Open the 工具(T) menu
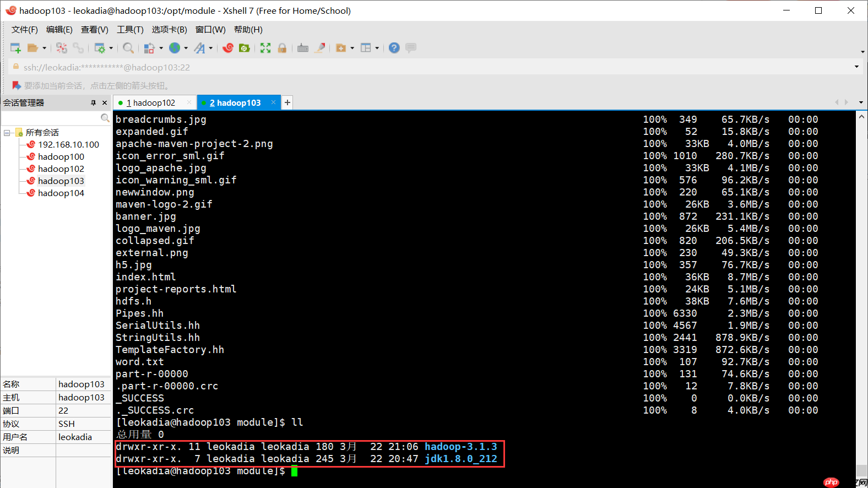 tap(130, 29)
